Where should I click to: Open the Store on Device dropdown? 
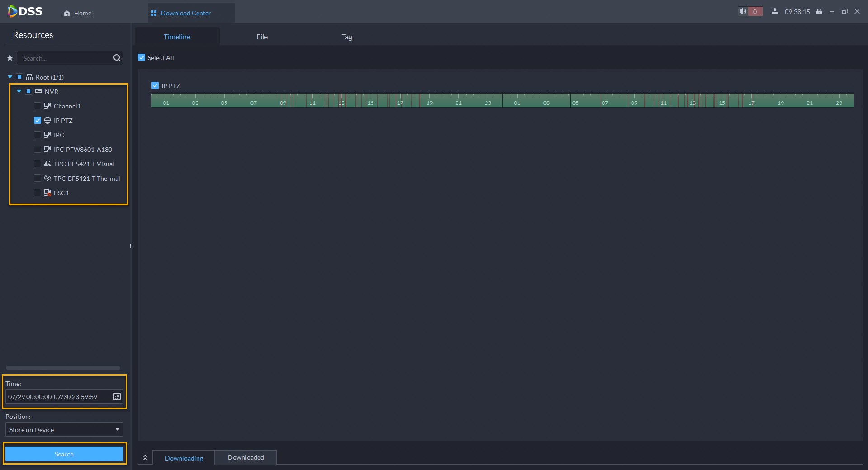tap(64, 429)
